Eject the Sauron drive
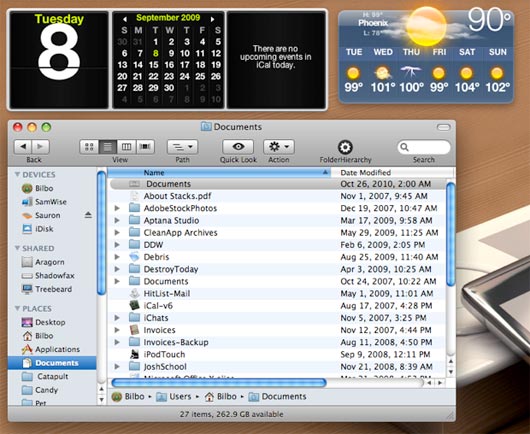The image size is (530, 434). [x=88, y=215]
